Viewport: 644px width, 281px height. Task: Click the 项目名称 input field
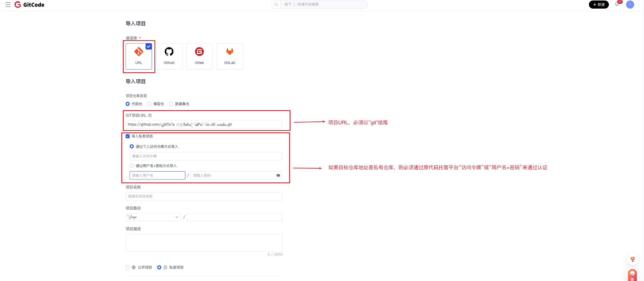tap(204, 196)
